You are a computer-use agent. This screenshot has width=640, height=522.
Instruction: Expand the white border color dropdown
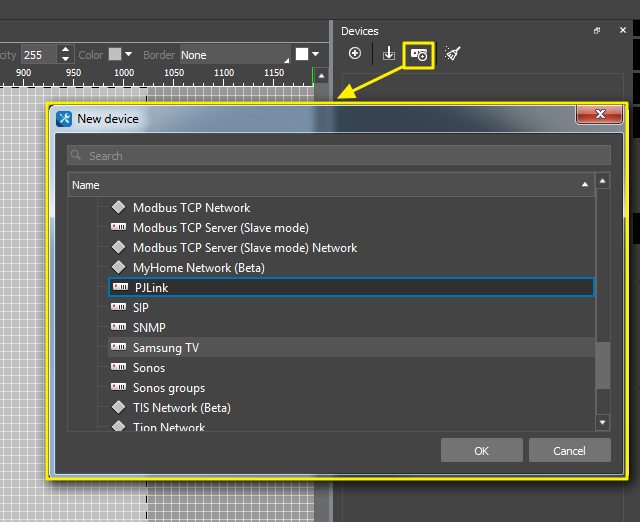tap(316, 54)
